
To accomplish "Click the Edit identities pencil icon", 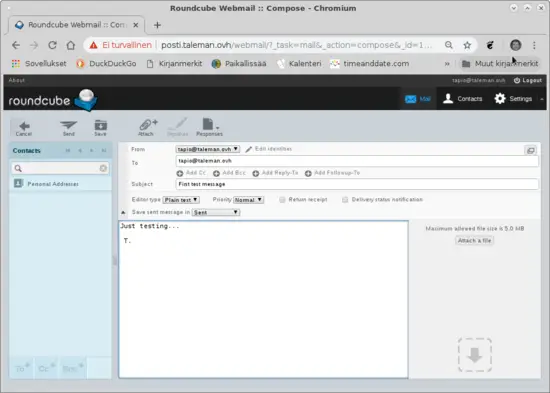I will 249,149.
